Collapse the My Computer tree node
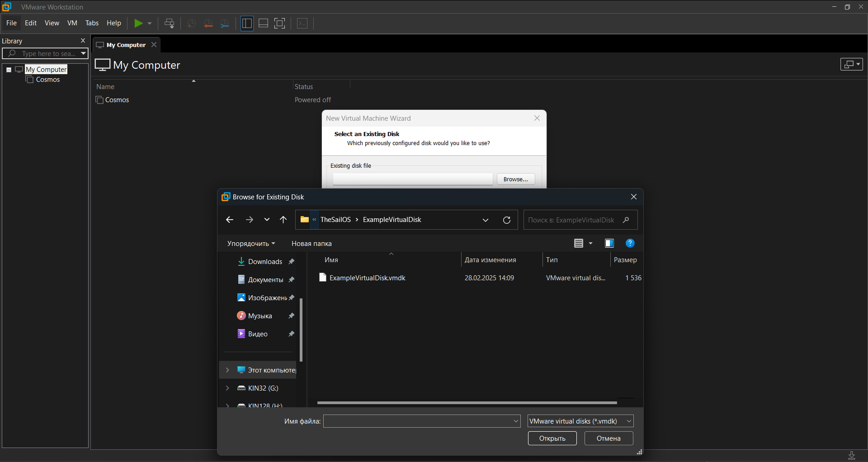 point(9,70)
